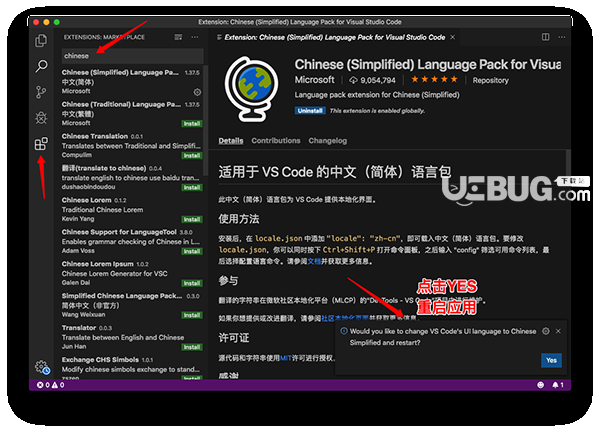This screenshot has height=432, width=600.
Task: Open the MIT license link
Action: tap(286, 358)
